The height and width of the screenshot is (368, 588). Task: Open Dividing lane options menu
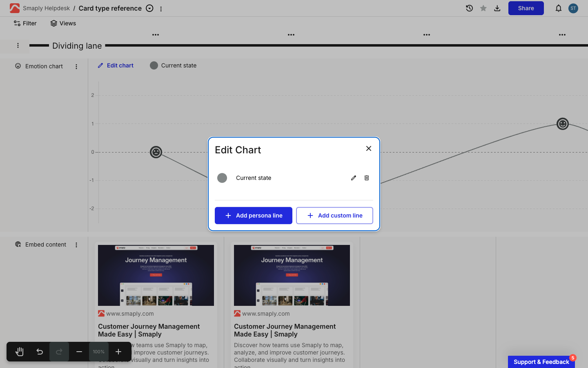click(x=18, y=45)
